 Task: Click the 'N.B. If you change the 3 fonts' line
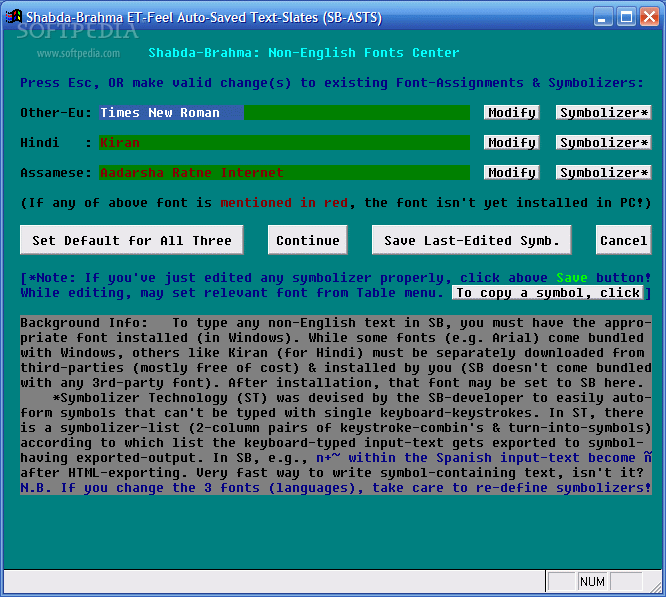(336, 488)
